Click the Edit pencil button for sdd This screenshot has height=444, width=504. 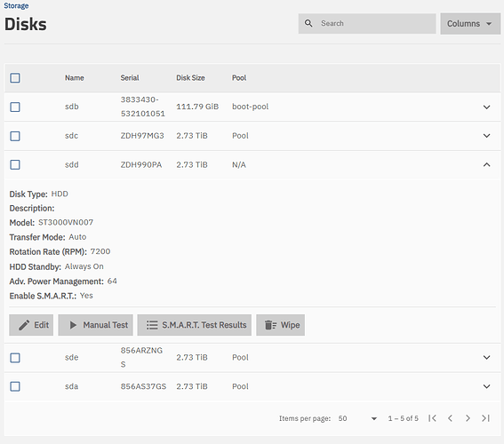coord(31,325)
